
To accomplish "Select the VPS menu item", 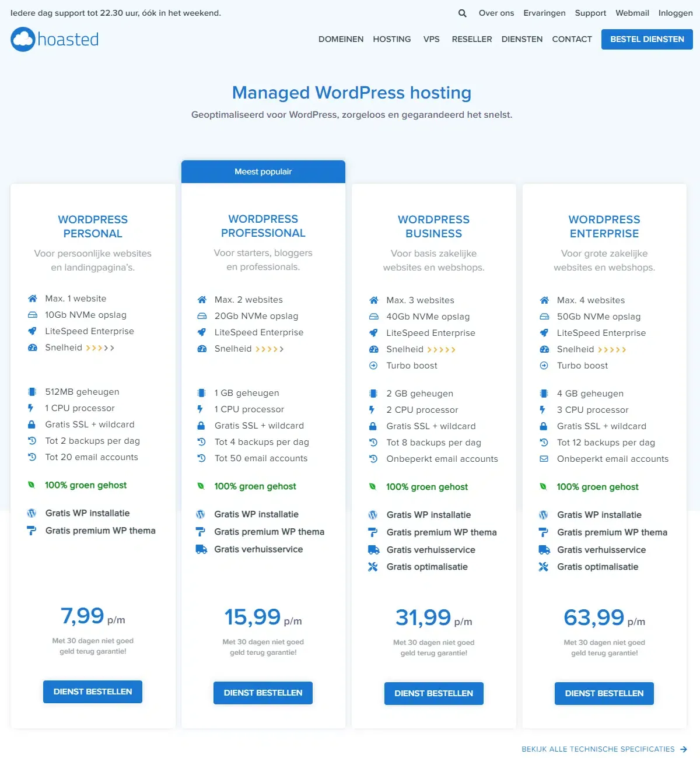I will 431,39.
